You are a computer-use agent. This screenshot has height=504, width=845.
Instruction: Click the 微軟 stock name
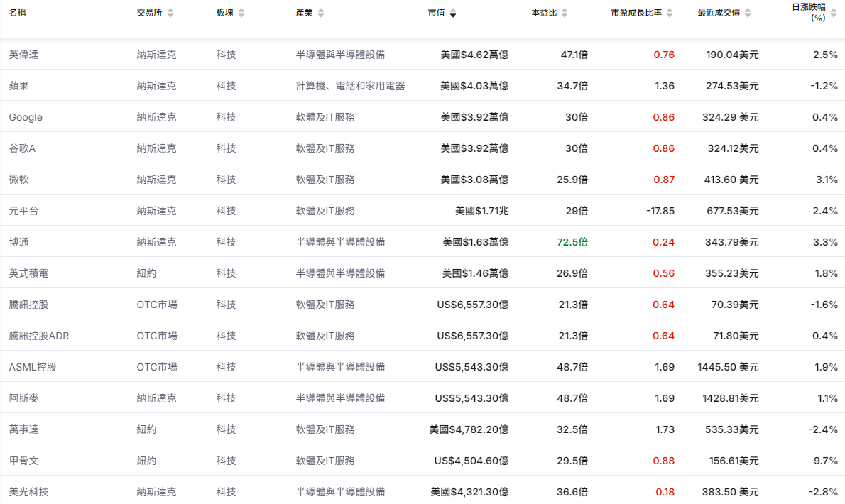coord(17,179)
